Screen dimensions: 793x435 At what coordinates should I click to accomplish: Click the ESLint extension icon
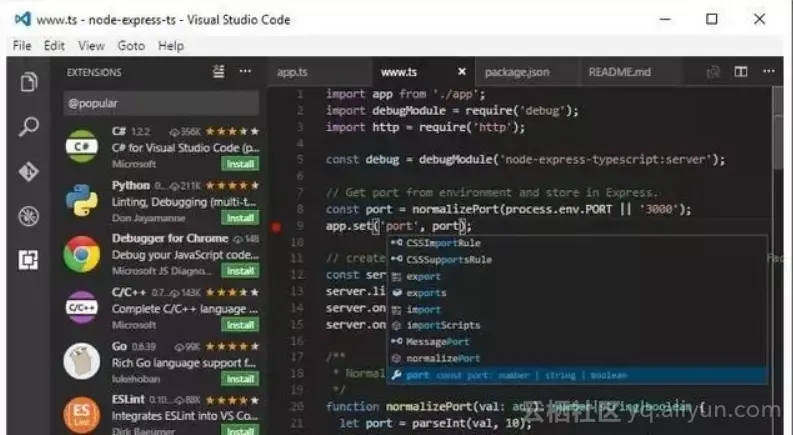click(82, 415)
